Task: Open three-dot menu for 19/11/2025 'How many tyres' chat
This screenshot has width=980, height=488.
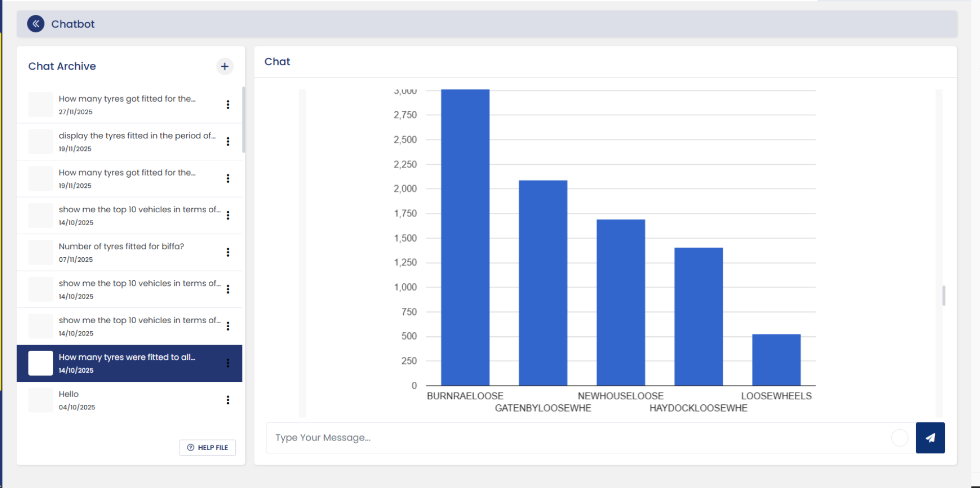Action: [228, 178]
